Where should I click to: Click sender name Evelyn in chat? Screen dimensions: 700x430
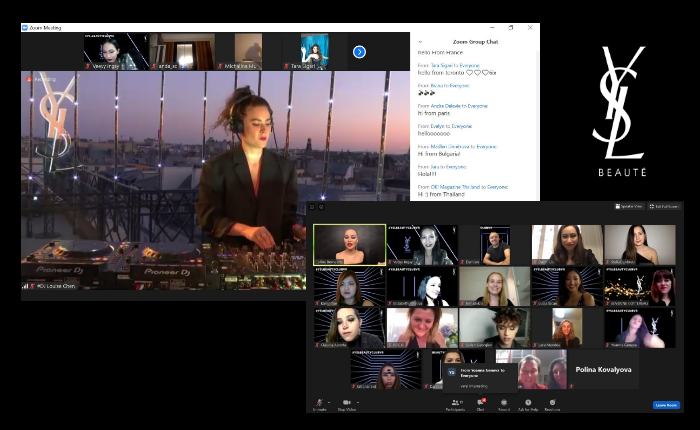[x=438, y=126]
